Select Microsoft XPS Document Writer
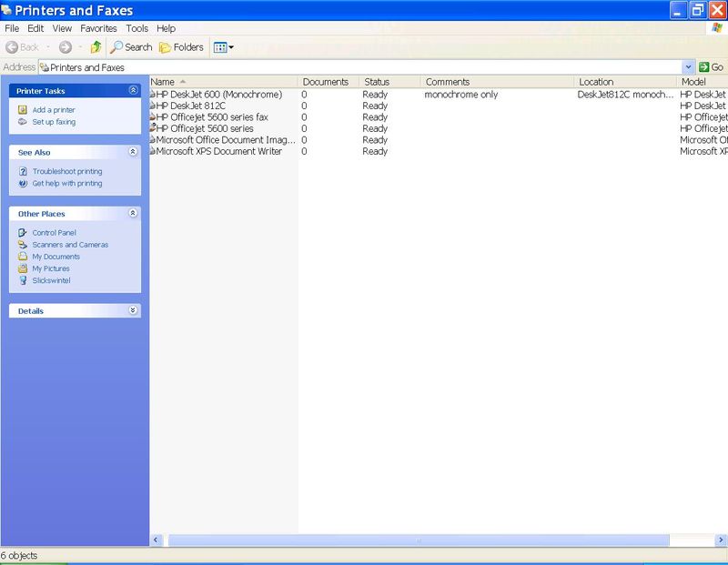 tap(218, 151)
